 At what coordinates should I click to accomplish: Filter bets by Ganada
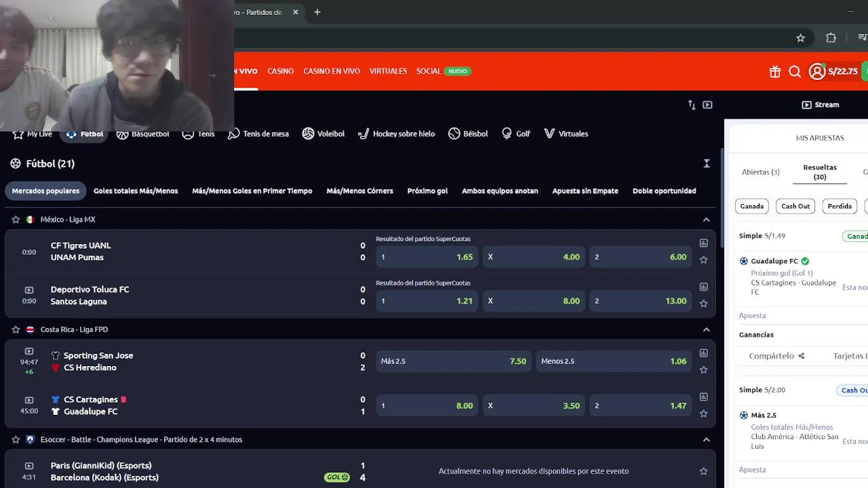pos(751,206)
